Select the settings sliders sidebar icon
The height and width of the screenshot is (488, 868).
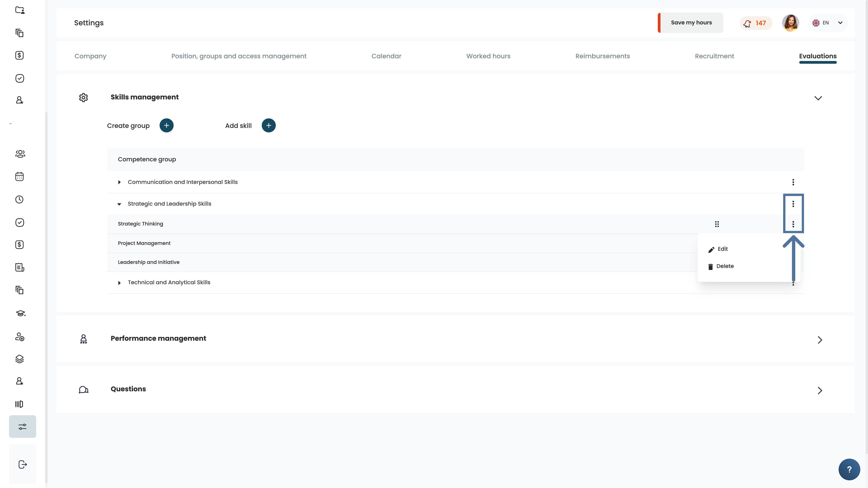pos(23,427)
